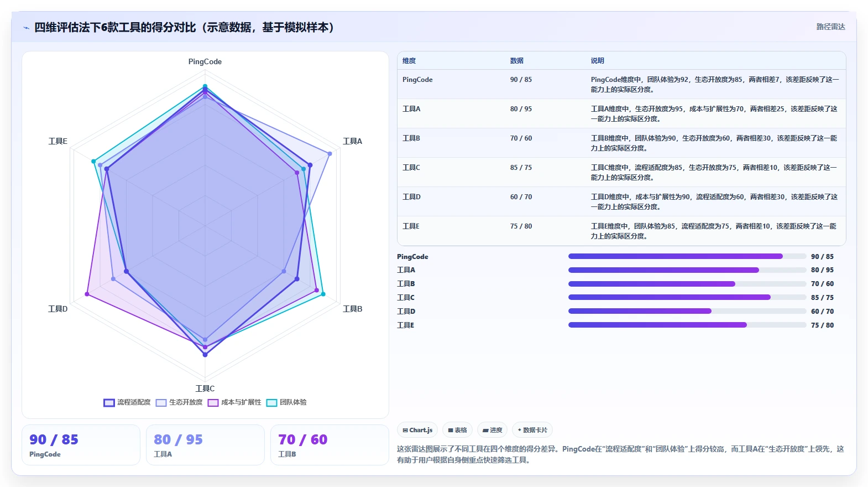Click the outermost purple point on 工具D axis
Viewport: 868px width, 487px height.
point(87,294)
